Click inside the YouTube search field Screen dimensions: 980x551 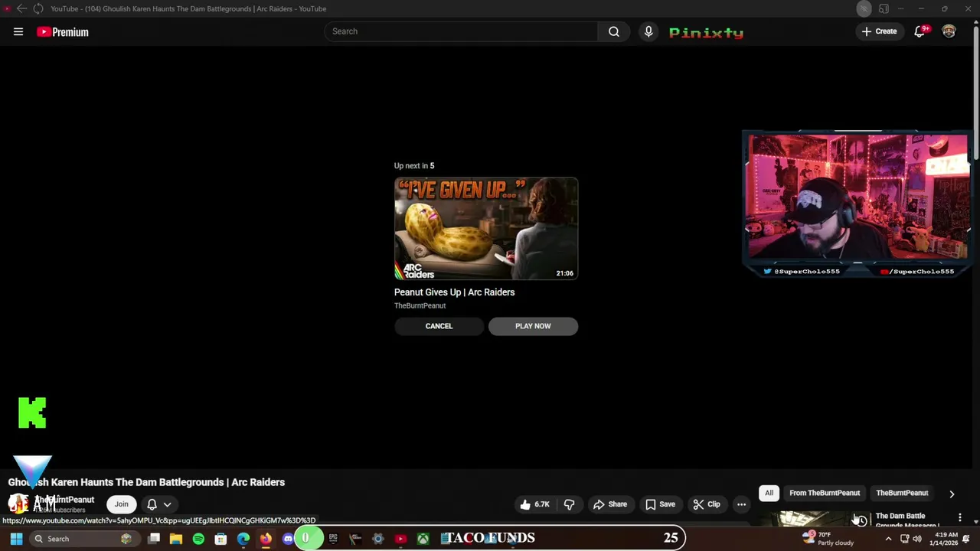(461, 31)
